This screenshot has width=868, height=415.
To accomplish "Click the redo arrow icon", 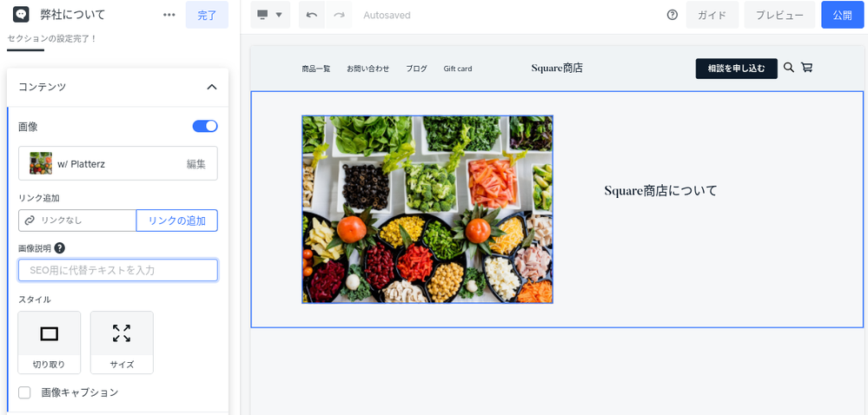I will click(339, 15).
